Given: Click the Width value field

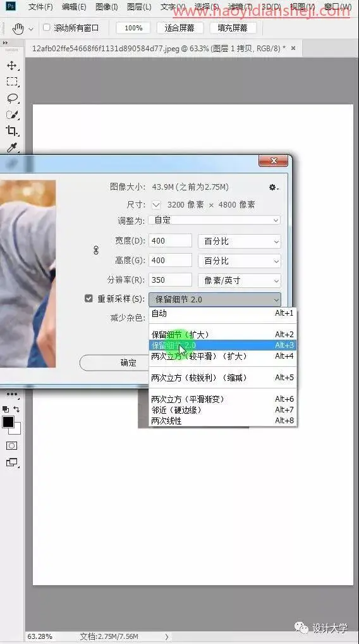Looking at the screenshot, I should [170, 240].
